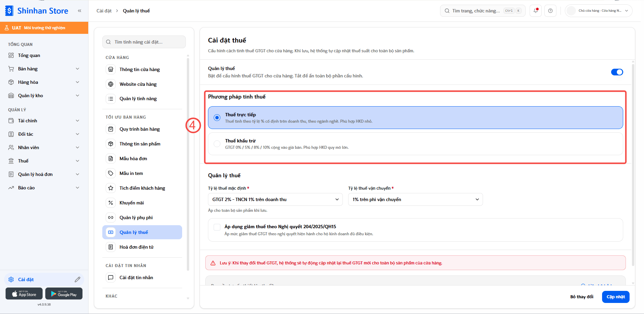Click the Tích điểm khách hàng star icon
Image resolution: width=644 pixels, height=314 pixels.
tap(111, 188)
